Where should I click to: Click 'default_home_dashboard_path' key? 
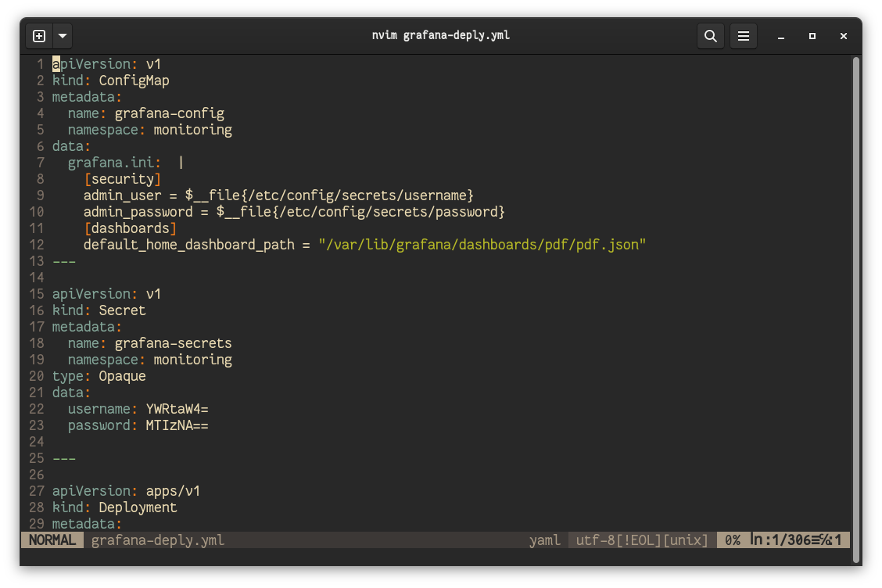(189, 245)
